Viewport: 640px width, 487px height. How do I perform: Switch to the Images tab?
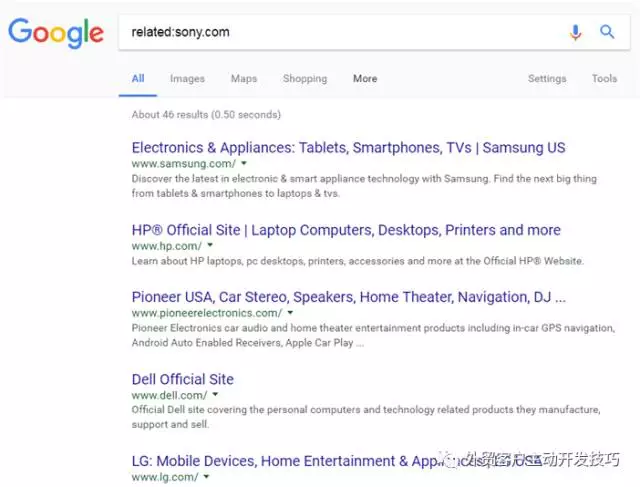click(x=187, y=78)
